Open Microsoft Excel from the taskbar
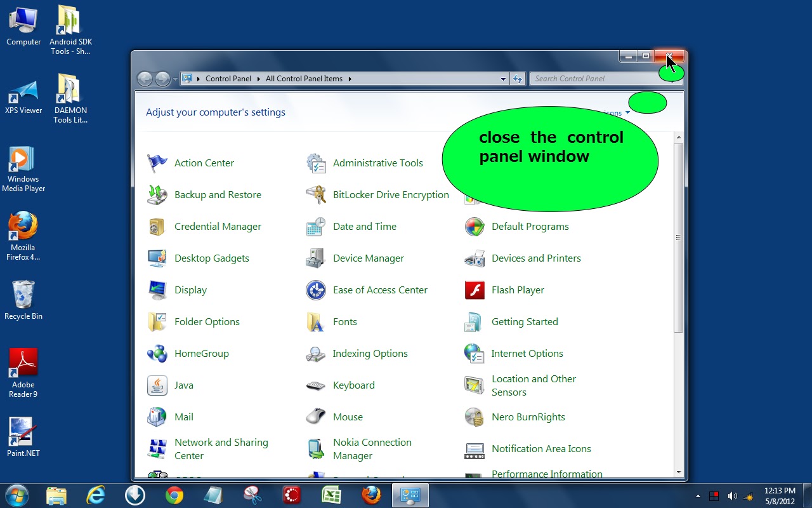The width and height of the screenshot is (812, 508). [x=331, y=495]
